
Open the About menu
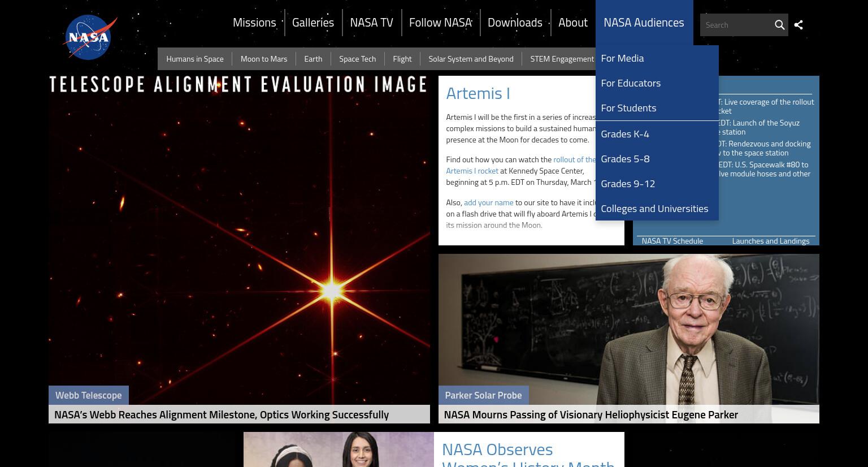pyautogui.click(x=573, y=23)
